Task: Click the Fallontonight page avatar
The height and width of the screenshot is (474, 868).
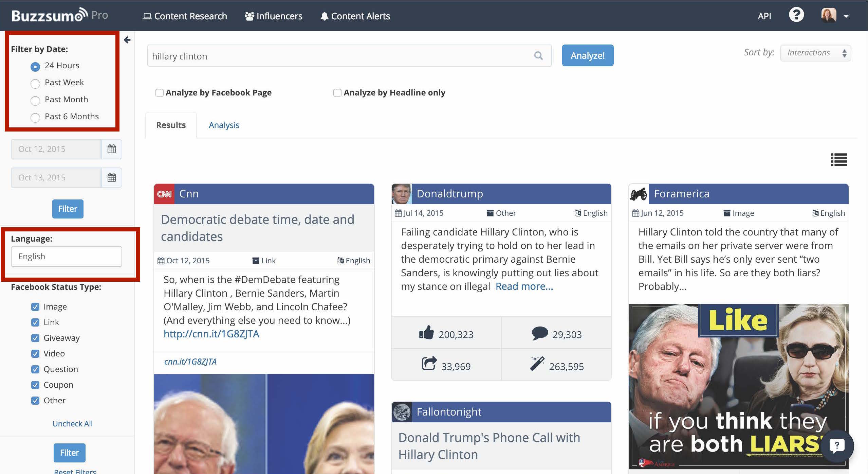Action: 402,412
